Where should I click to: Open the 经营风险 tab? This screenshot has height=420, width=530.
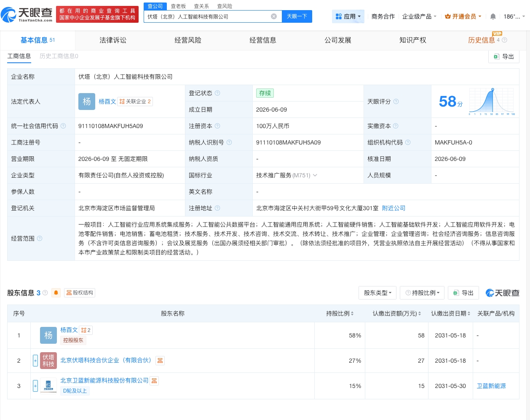click(x=188, y=40)
